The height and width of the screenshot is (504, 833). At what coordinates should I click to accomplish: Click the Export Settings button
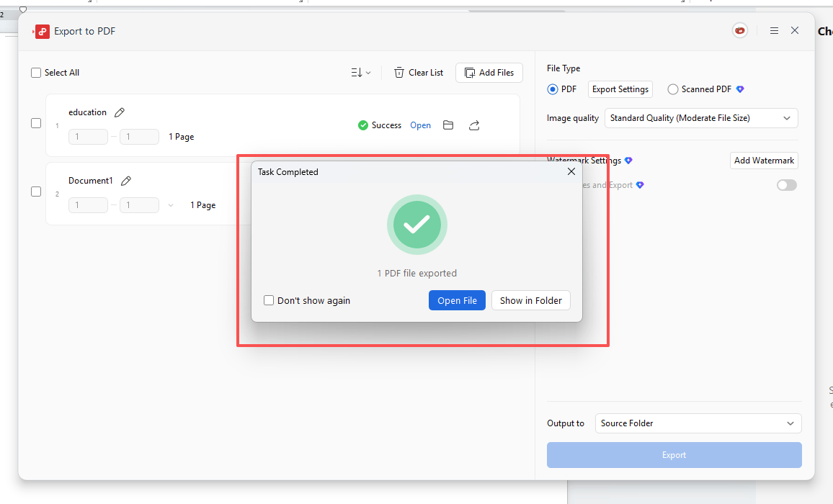[620, 89]
